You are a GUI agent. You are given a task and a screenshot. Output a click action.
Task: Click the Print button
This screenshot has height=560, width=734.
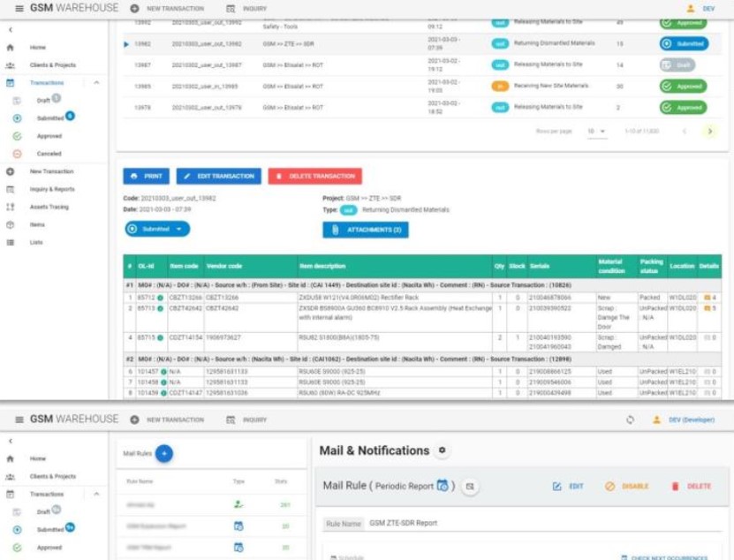click(146, 177)
